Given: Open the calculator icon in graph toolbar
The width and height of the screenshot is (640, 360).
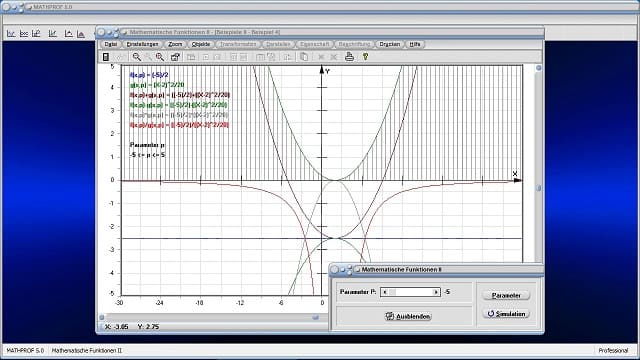Looking at the screenshot, I should coord(106,57).
